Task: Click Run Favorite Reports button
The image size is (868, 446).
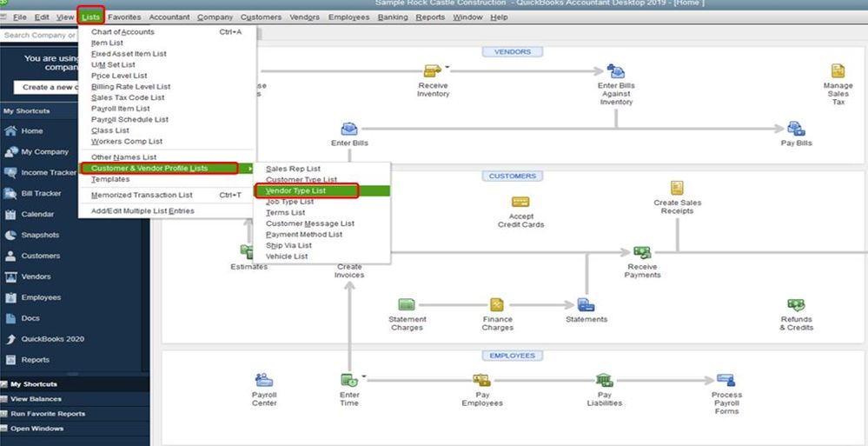Action: click(48, 414)
